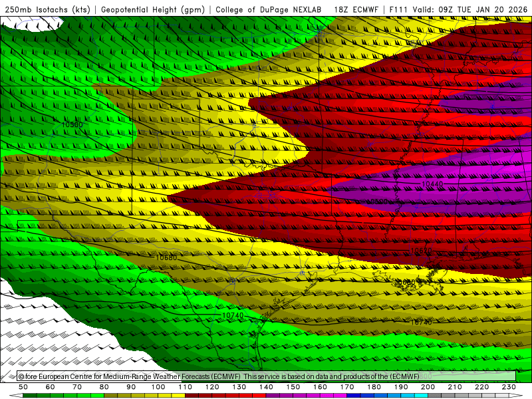Click 'Valid: 09Z TUE JAN 20 2026' text
This screenshot has width=532, height=399.
pyautogui.click(x=470, y=10)
